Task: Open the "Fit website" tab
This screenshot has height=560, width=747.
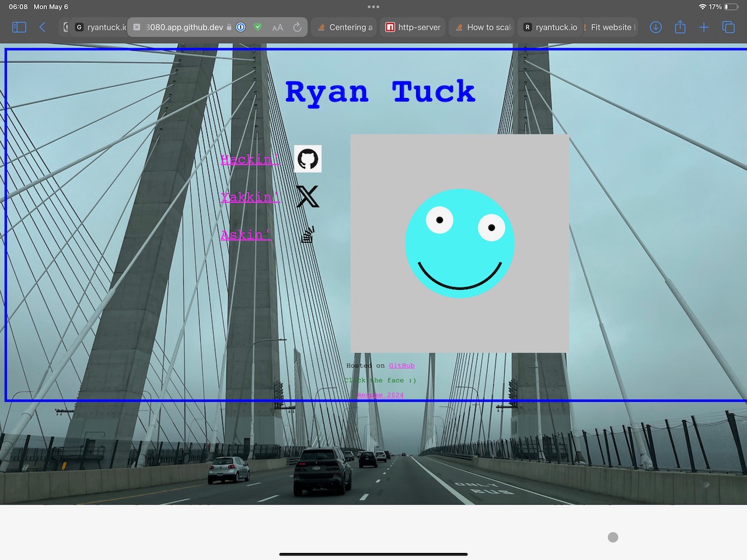Action: pos(610,27)
